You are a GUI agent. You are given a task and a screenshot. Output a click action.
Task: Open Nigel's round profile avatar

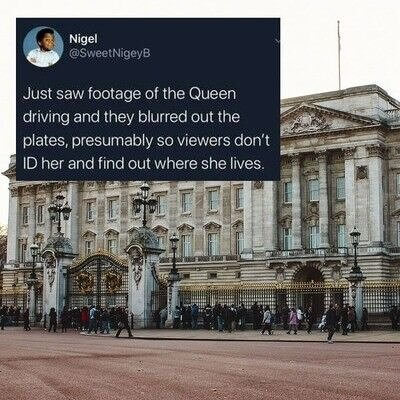43,47
